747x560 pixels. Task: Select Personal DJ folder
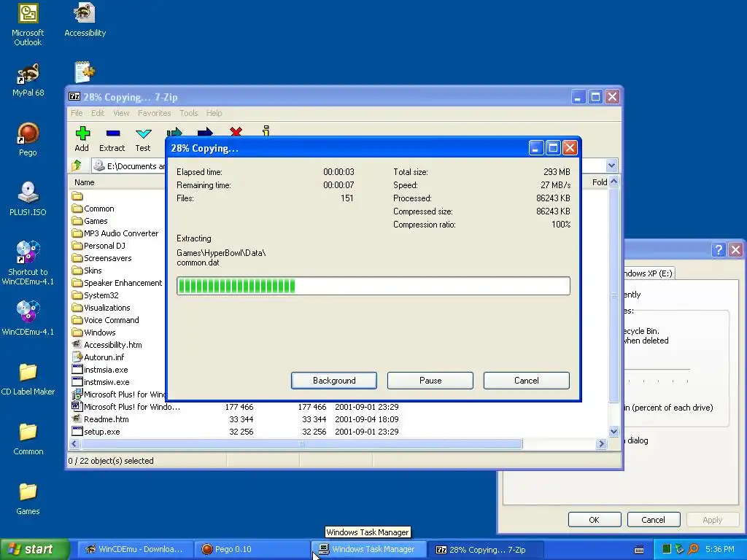point(98,246)
